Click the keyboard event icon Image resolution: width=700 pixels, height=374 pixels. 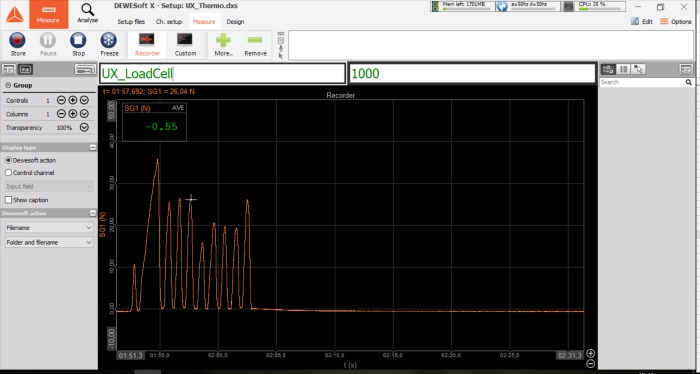click(281, 33)
